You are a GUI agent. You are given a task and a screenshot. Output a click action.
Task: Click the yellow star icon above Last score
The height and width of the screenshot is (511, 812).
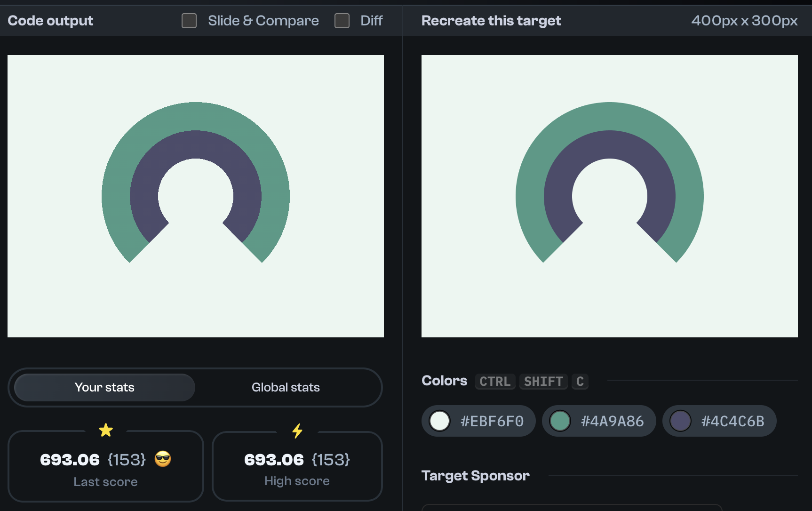(x=106, y=430)
